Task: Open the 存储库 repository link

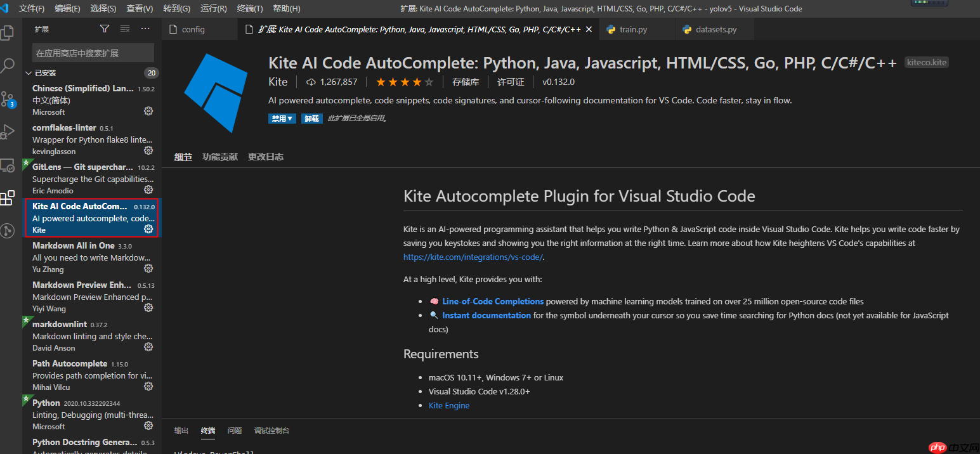Action: click(x=466, y=82)
